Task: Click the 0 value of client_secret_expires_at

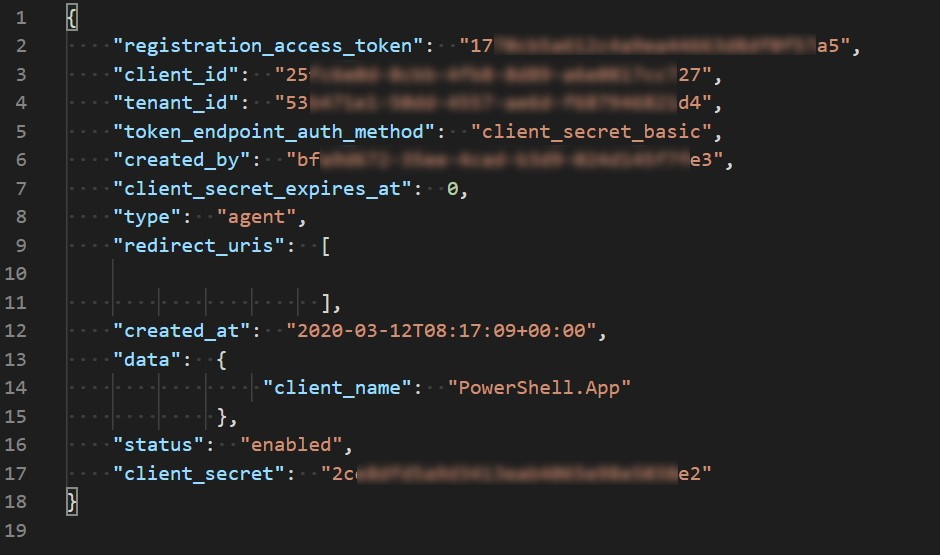Action: (453, 189)
